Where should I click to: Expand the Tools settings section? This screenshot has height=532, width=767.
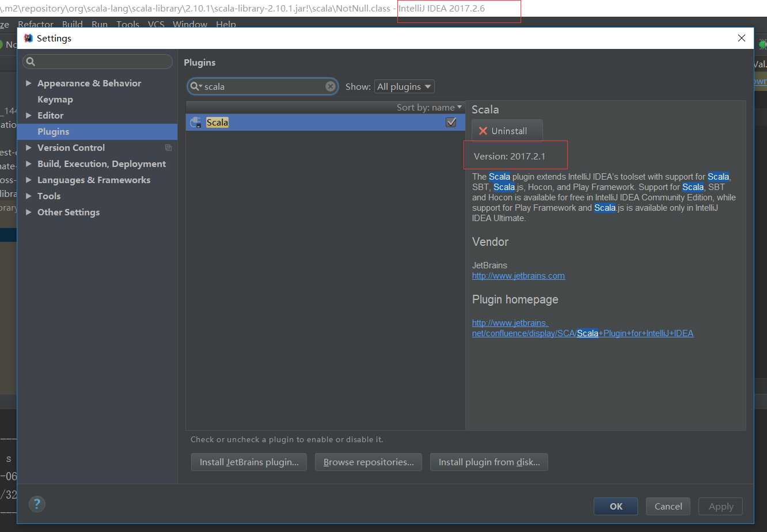pyautogui.click(x=29, y=196)
